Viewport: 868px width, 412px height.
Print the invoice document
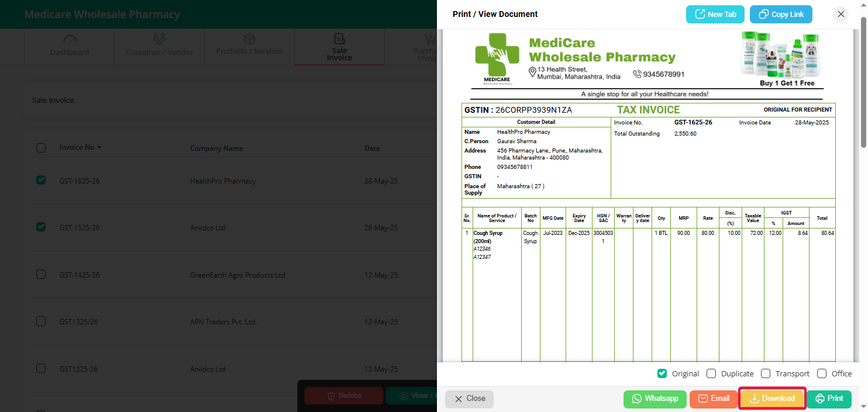pos(829,399)
